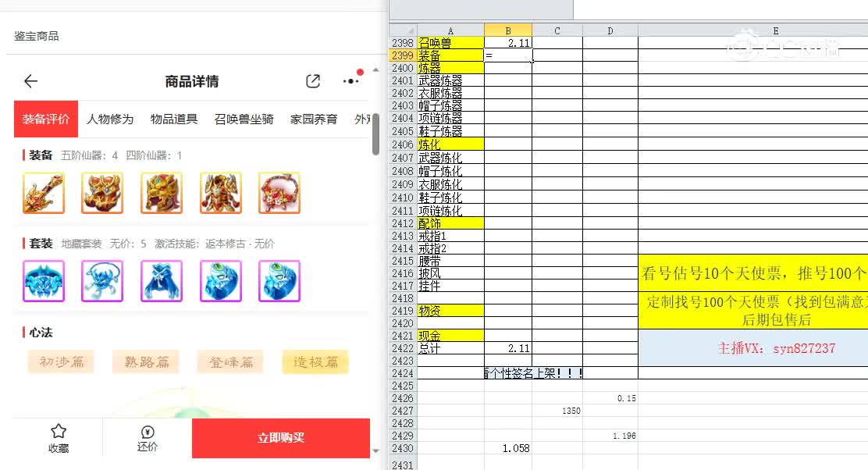Select the fifth blue suit item icon
868x470 pixels.
279,281
